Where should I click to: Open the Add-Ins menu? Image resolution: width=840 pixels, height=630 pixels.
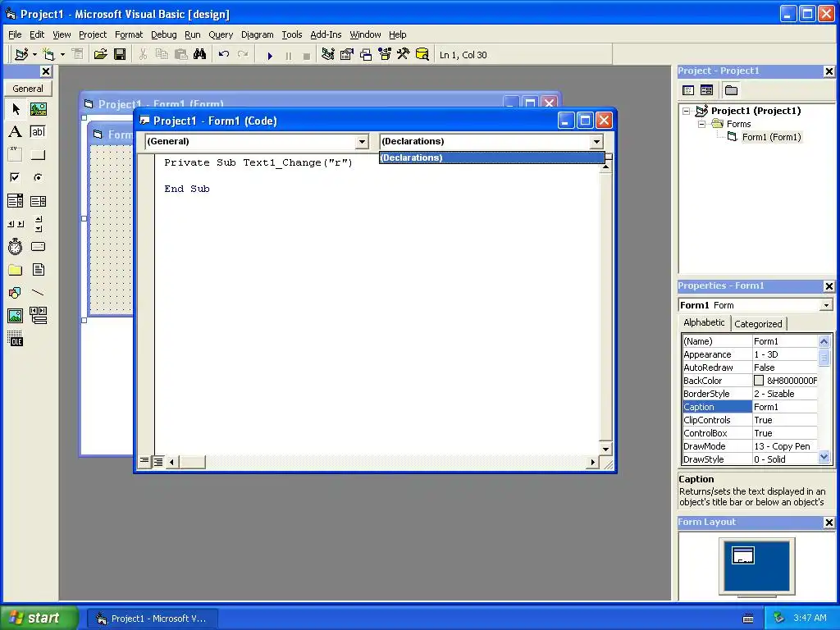coord(326,34)
